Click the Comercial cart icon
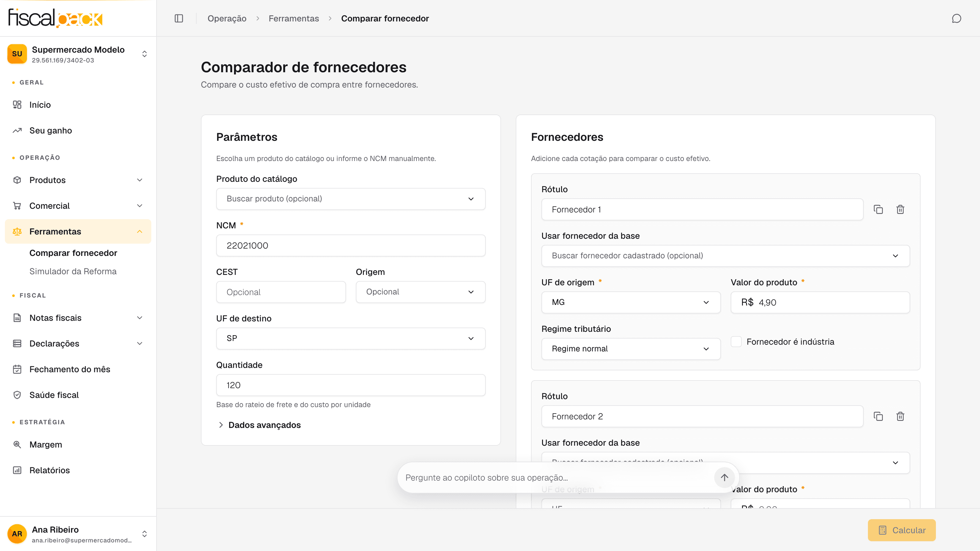This screenshot has height=551, width=980. (x=17, y=206)
